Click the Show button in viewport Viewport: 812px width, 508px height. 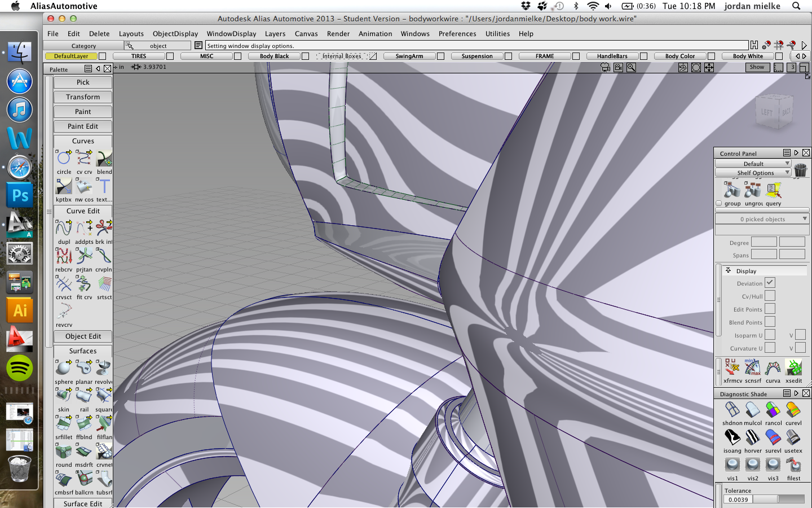(757, 67)
